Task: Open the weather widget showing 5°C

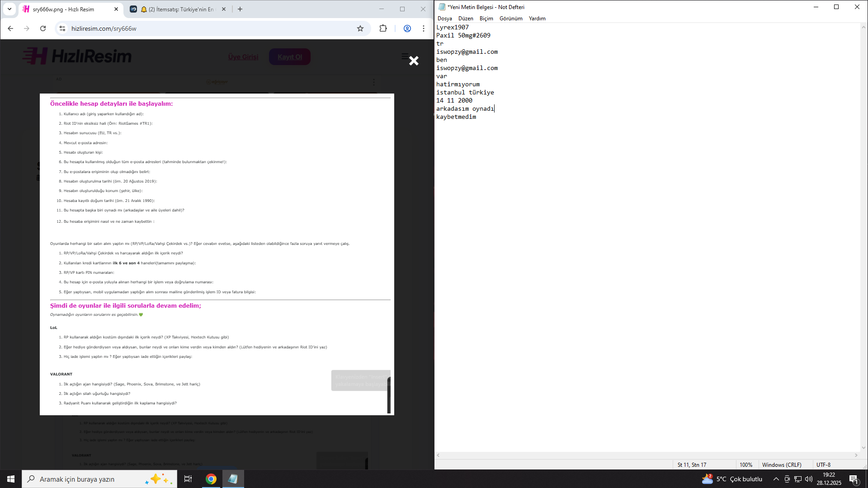Action: (732, 479)
